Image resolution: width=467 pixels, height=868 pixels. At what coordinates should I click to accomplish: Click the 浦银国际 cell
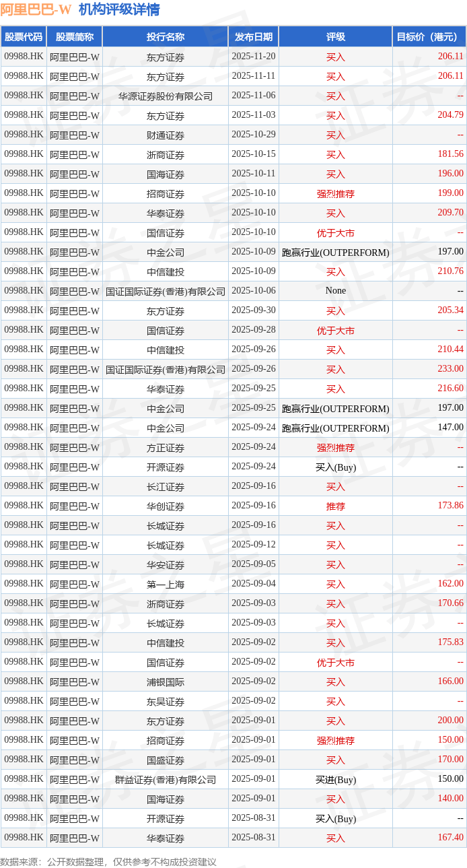point(166,681)
